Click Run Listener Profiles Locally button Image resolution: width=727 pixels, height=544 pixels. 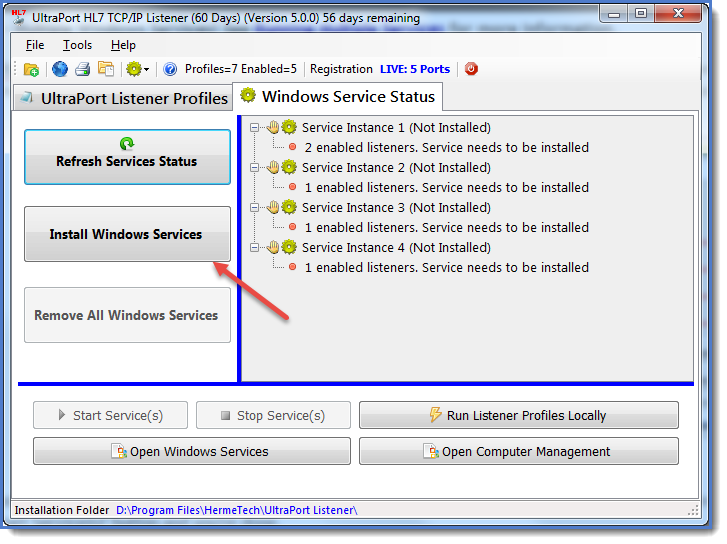pyautogui.click(x=519, y=415)
